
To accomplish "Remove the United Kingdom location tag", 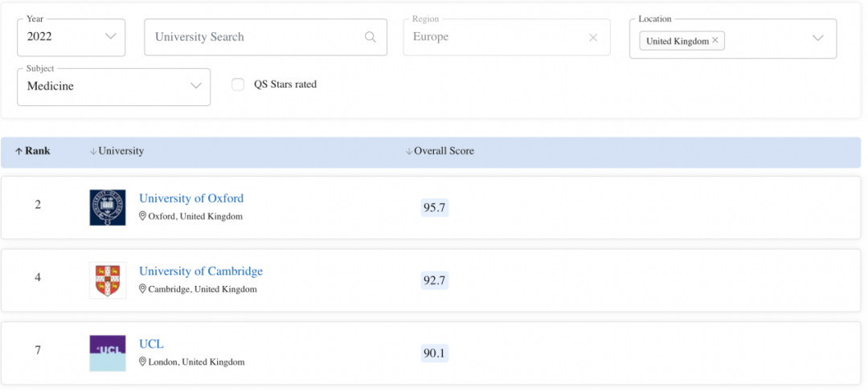I will tap(715, 40).
